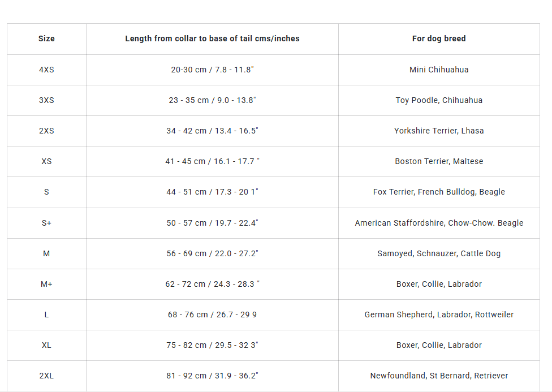Select the 3XS size cell
Viewport: 552px width, 392px height.
[x=46, y=100]
